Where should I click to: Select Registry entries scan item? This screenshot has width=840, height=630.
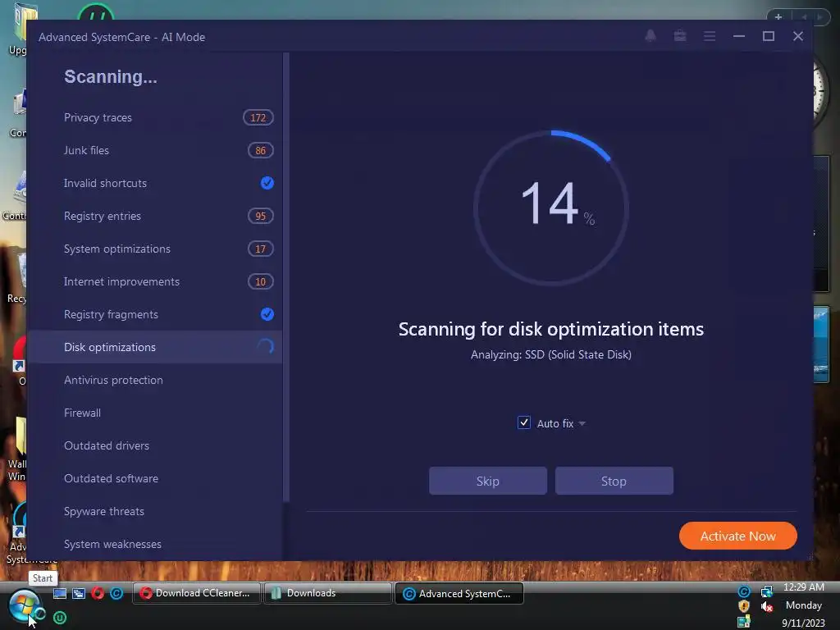[x=154, y=216]
